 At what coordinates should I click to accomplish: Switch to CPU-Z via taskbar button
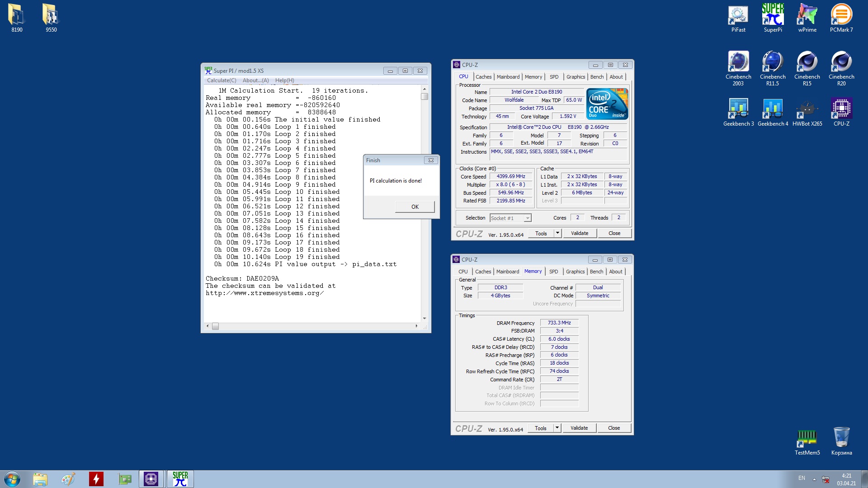[151, 479]
